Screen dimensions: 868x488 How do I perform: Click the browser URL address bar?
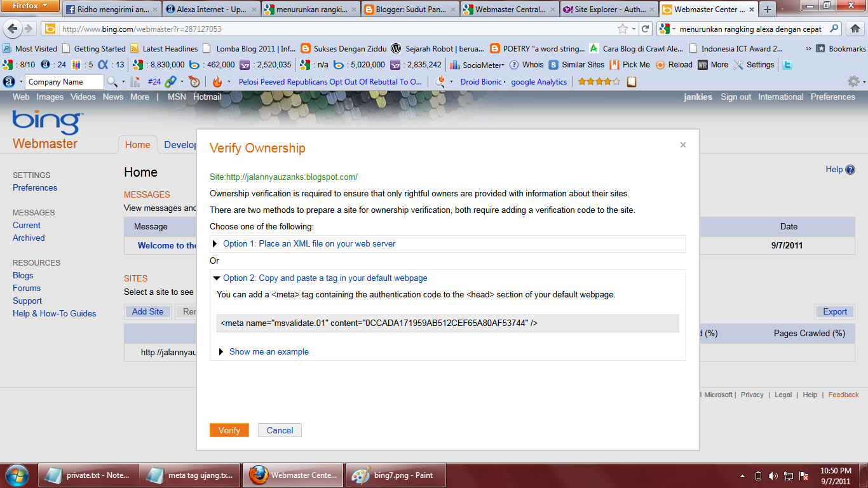coord(337,29)
